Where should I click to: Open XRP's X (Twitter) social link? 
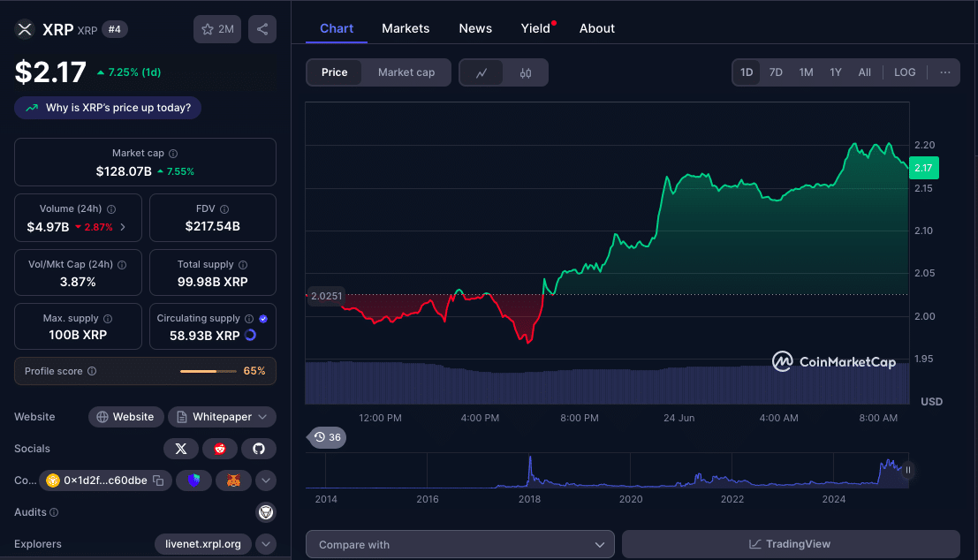click(x=181, y=449)
